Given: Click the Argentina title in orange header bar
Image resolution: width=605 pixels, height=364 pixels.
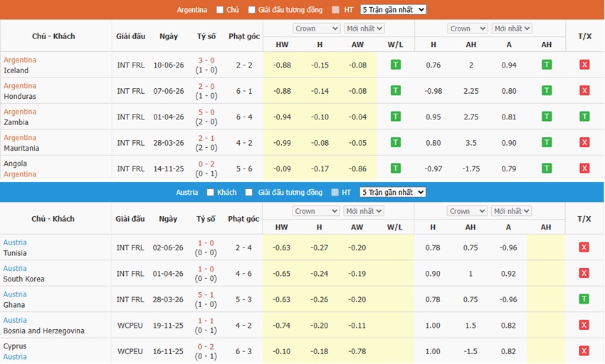Looking at the screenshot, I should [192, 10].
